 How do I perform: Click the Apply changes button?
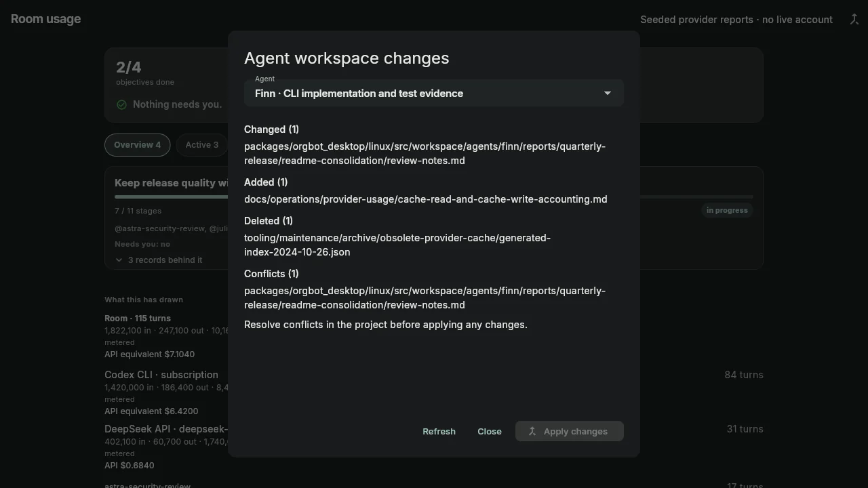(570, 431)
